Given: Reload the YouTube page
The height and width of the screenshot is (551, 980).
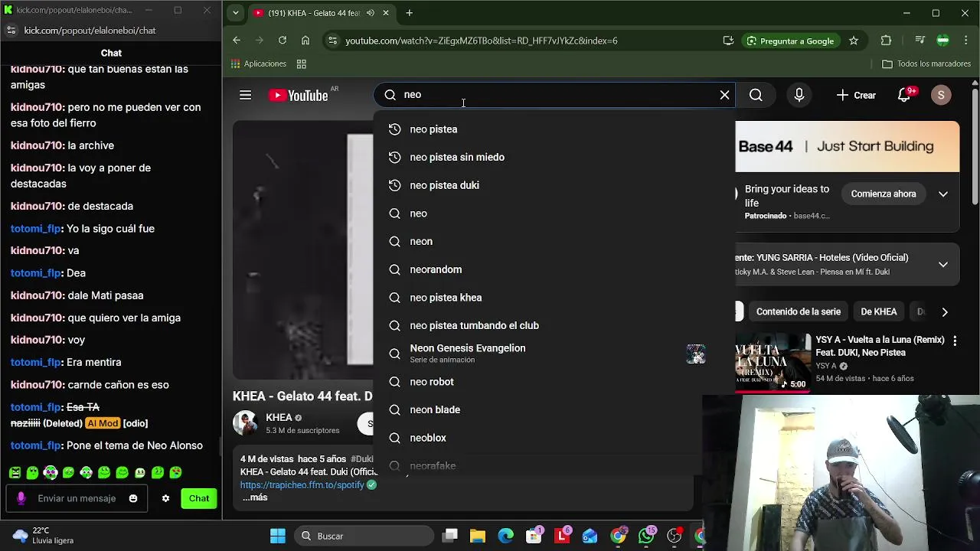Looking at the screenshot, I should pyautogui.click(x=283, y=41).
